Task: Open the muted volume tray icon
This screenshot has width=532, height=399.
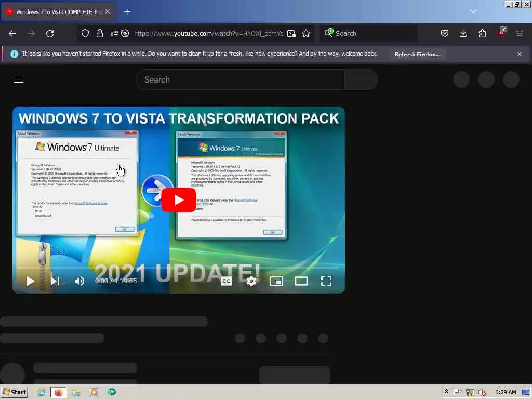Action: coord(482,393)
